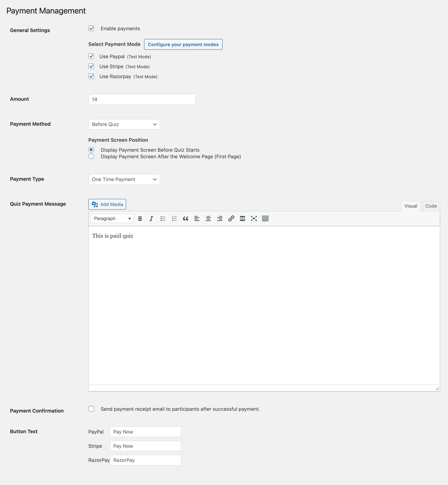448x485 pixels.
Task: Open the Paragraph format dropdown
Action: click(112, 219)
